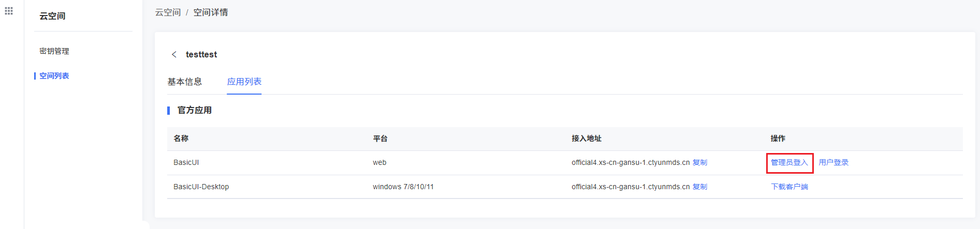Viewport: 980px width, 229px height.
Task: Click the 空间详情 breadcrumb item
Action: pos(211,12)
